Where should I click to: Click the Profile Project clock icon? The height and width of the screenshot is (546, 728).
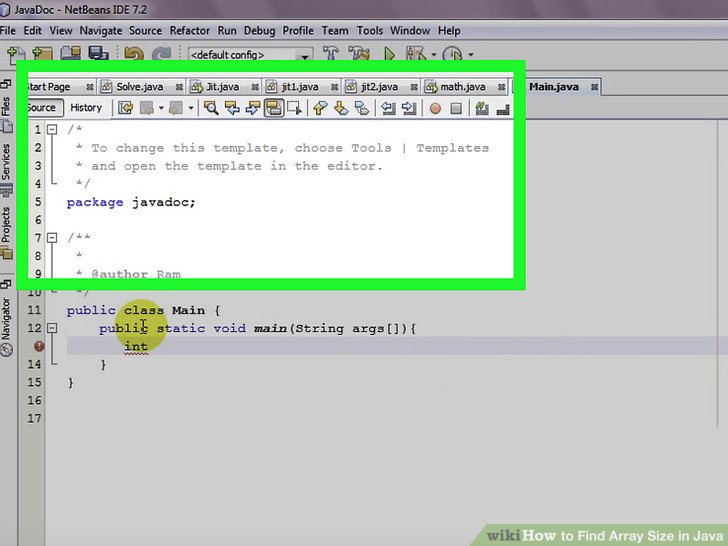click(452, 54)
